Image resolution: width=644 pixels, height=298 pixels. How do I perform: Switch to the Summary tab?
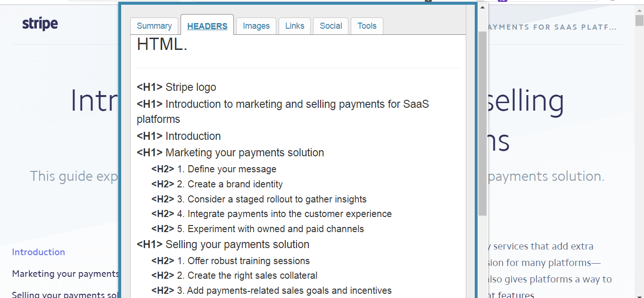(154, 26)
